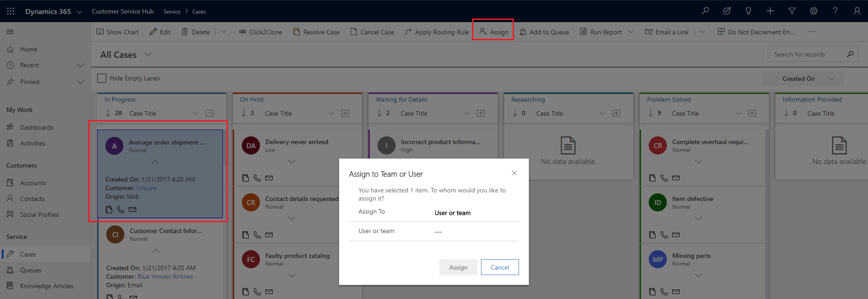This screenshot has width=868, height=299.
Task: Expand Dynamics 365 app switcher chevron
Action: (79, 12)
